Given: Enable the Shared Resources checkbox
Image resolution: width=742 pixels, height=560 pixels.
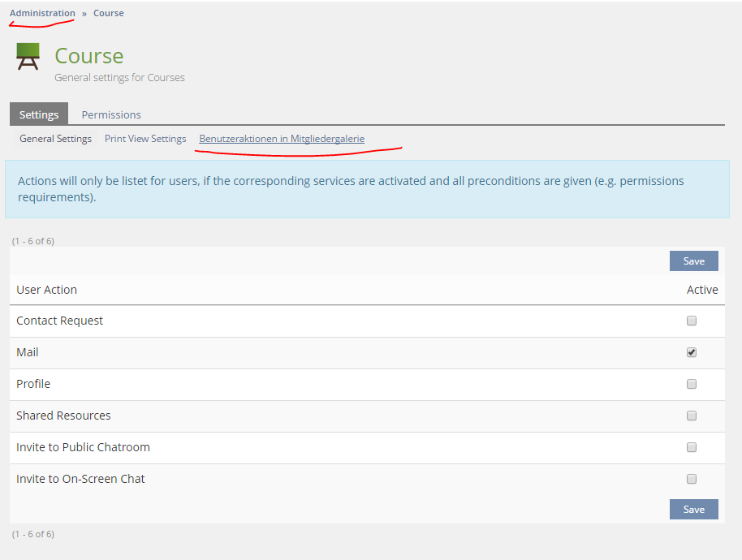Looking at the screenshot, I should pyautogui.click(x=692, y=416).
